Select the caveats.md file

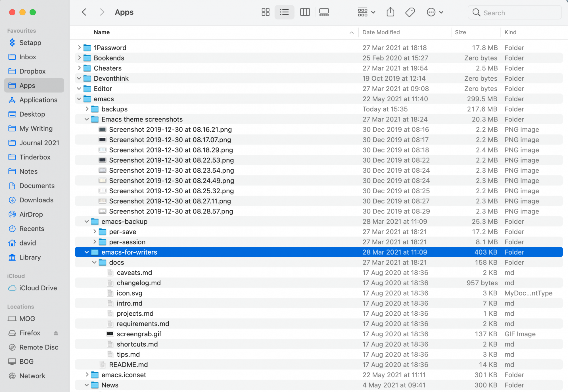tap(319, 272)
